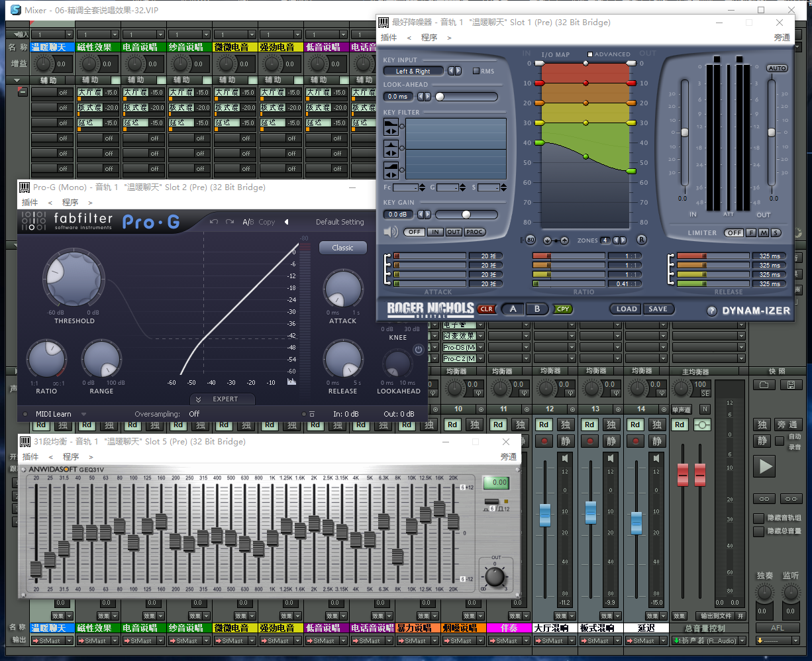The height and width of the screenshot is (661, 812).
Task: Click the mixer snapshot save disk icon
Action: 790,385
